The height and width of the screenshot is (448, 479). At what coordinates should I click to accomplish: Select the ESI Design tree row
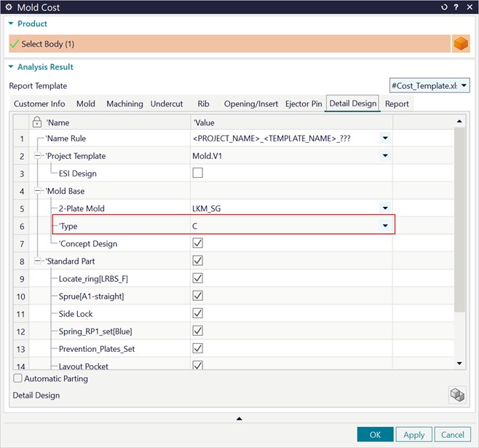[x=78, y=173]
